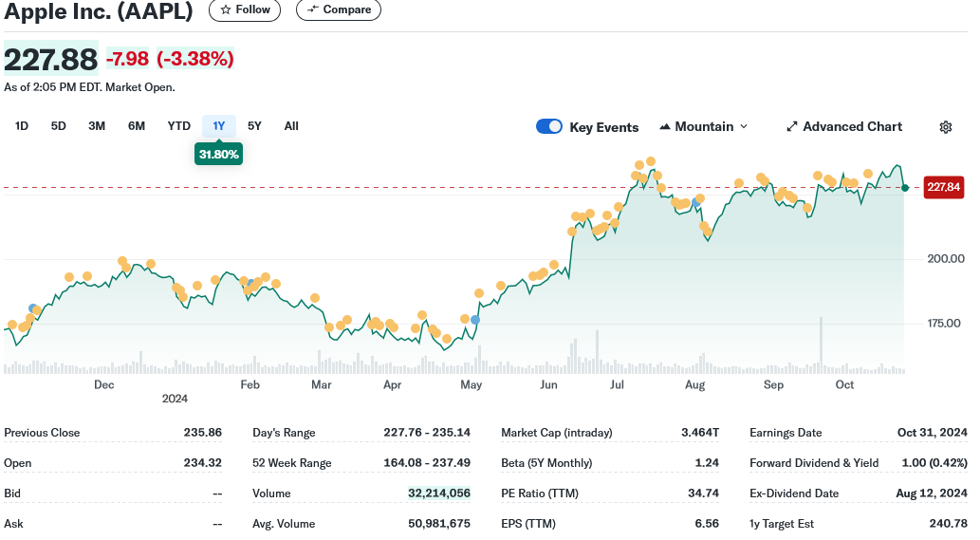Click the 31.80% return badge
980x540 pixels.
[x=219, y=155]
